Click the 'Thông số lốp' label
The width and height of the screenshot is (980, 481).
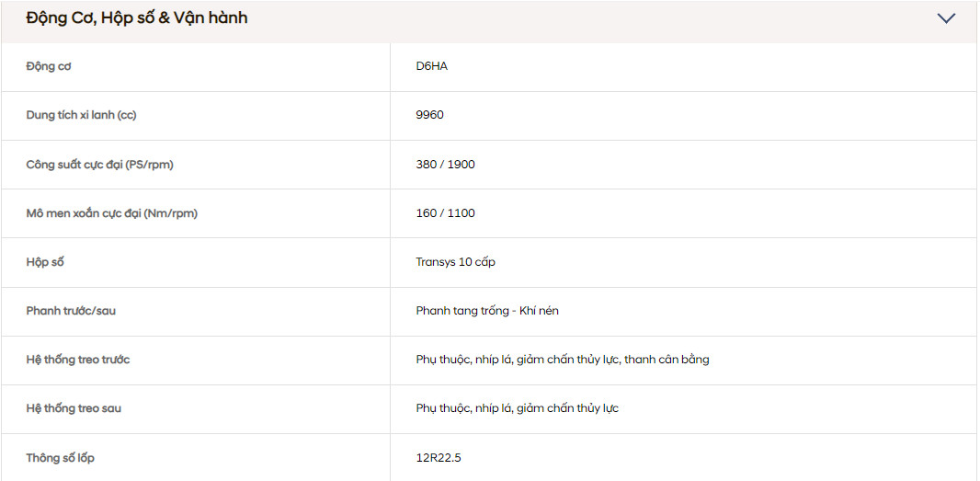coord(61,457)
